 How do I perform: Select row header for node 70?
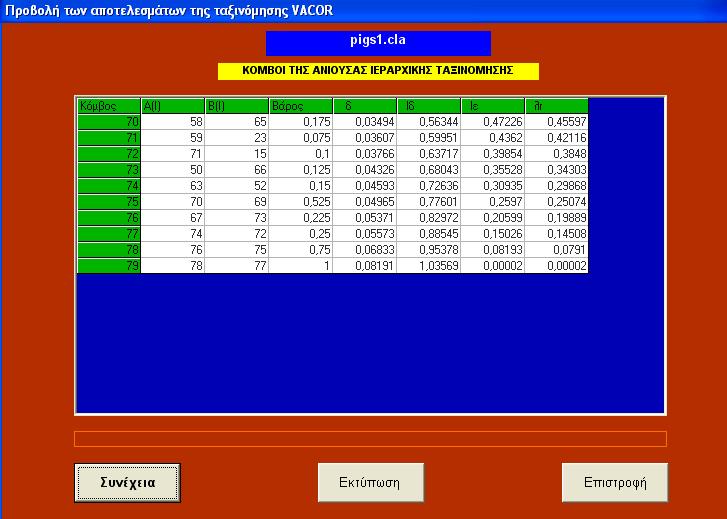tap(108, 122)
